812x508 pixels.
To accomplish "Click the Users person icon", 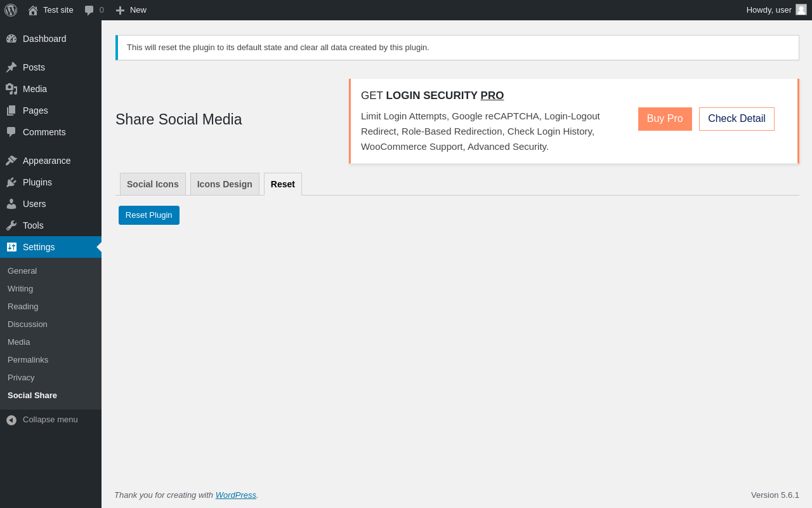I will pos(11,204).
